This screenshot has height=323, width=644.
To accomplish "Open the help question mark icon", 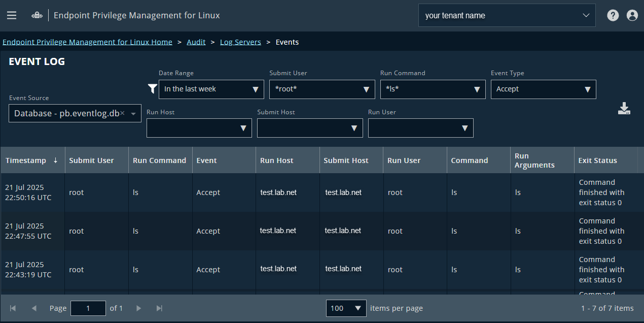I will tap(613, 15).
